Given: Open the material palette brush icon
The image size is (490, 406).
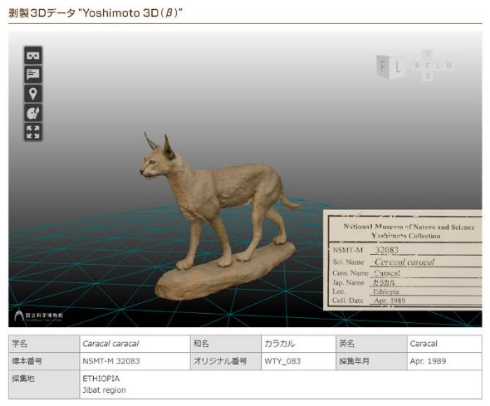Looking at the screenshot, I should (33, 113).
